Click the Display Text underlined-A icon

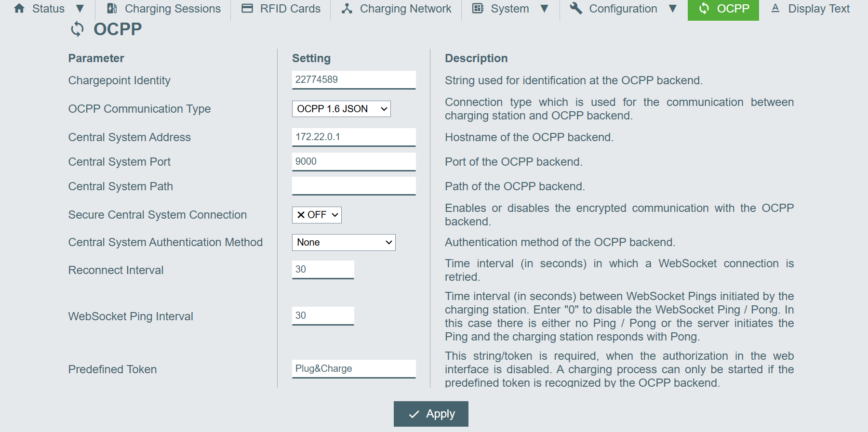point(775,9)
